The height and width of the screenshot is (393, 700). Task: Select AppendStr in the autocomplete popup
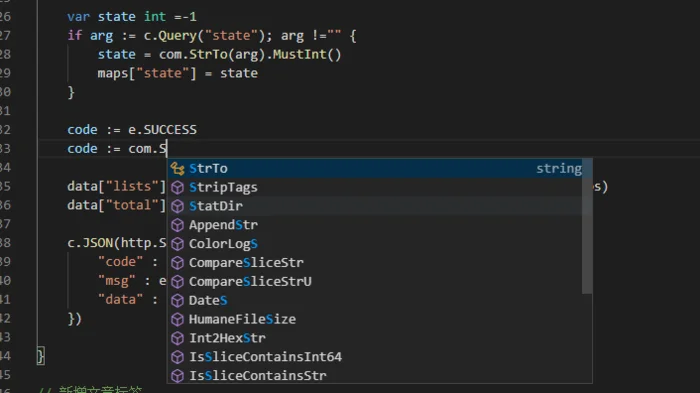[x=375, y=225]
